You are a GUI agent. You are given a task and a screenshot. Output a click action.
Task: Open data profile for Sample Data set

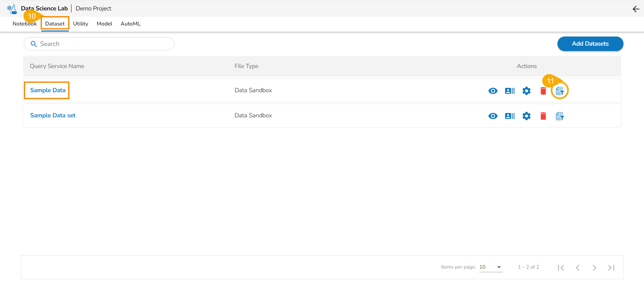[509, 116]
